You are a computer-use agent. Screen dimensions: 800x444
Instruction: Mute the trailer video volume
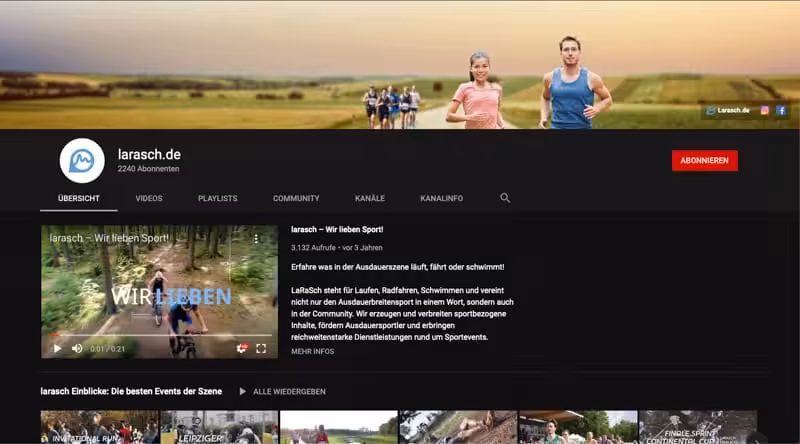(77, 349)
